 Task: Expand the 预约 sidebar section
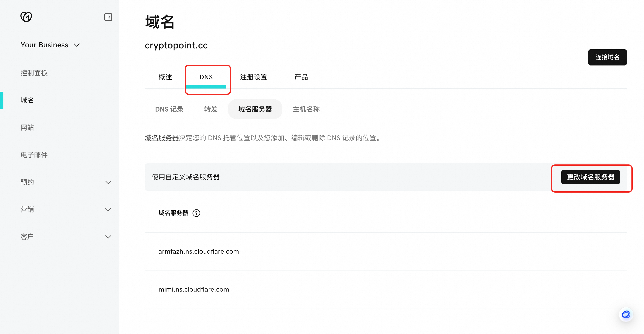108,182
